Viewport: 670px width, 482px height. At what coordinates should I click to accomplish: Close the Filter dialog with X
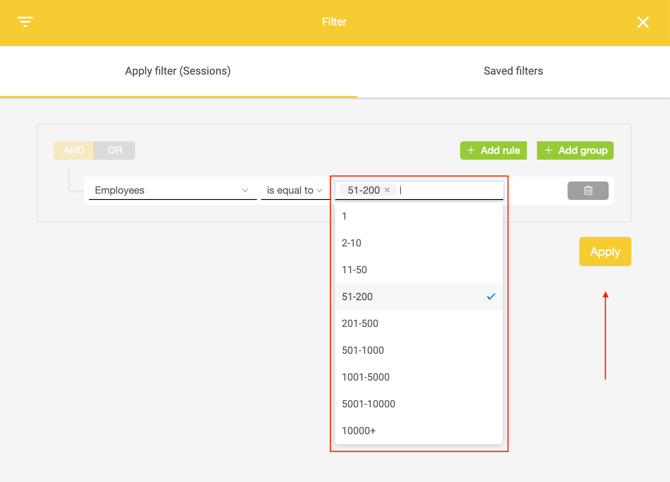643,22
